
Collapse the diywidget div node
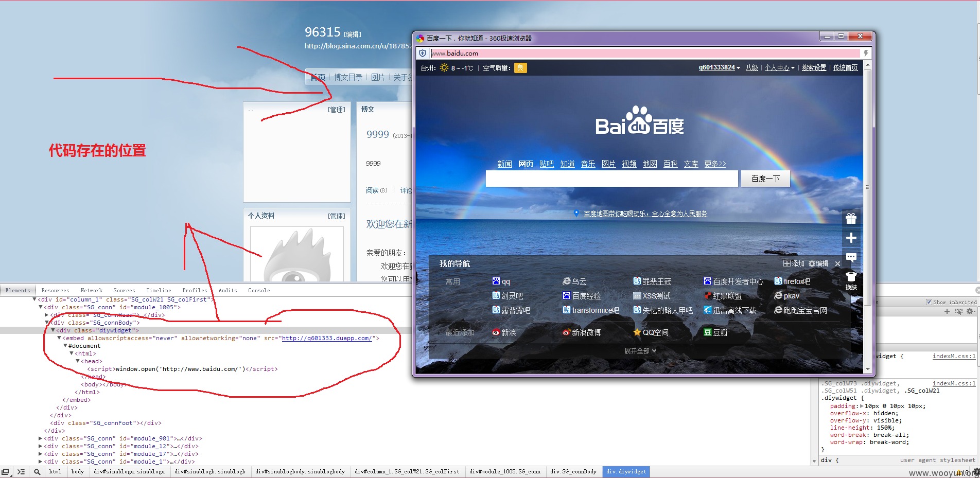pos(53,330)
